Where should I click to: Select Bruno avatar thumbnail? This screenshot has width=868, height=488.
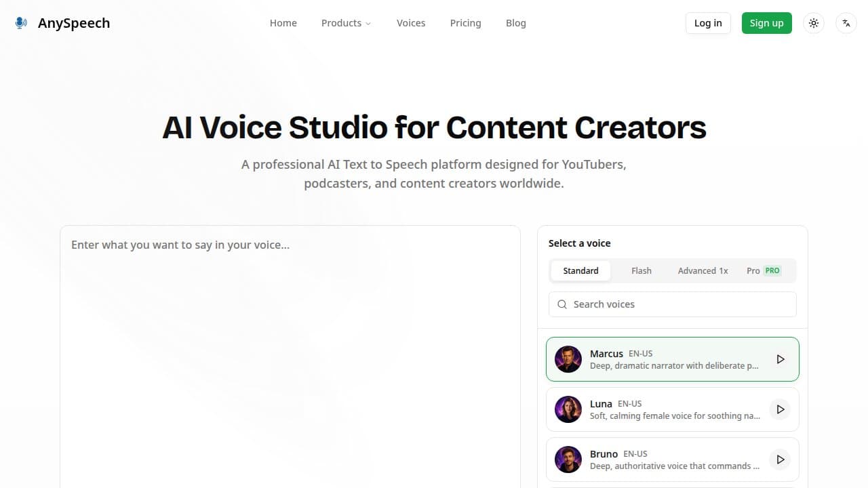point(568,460)
